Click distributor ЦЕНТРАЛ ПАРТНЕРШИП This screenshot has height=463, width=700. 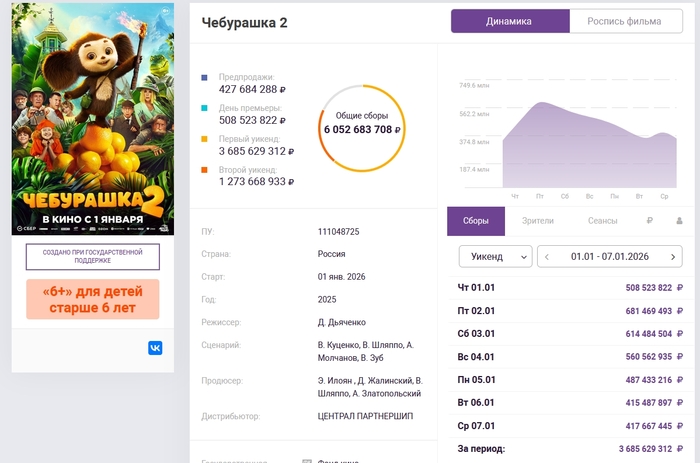(x=365, y=416)
